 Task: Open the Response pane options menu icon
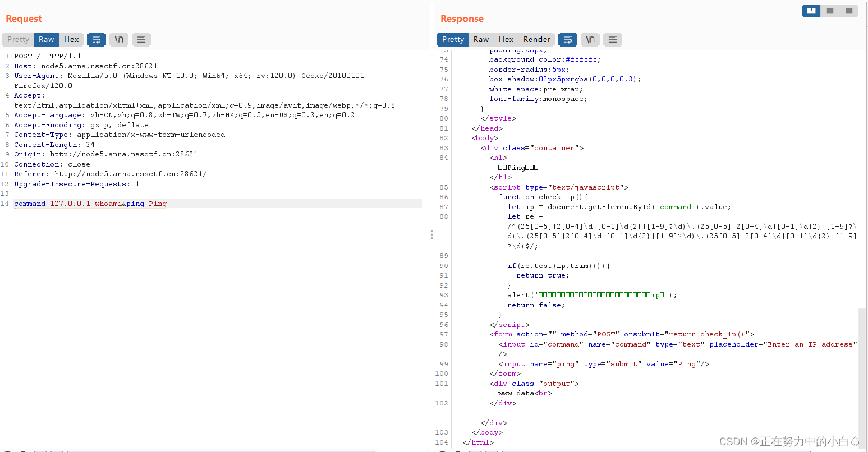613,39
